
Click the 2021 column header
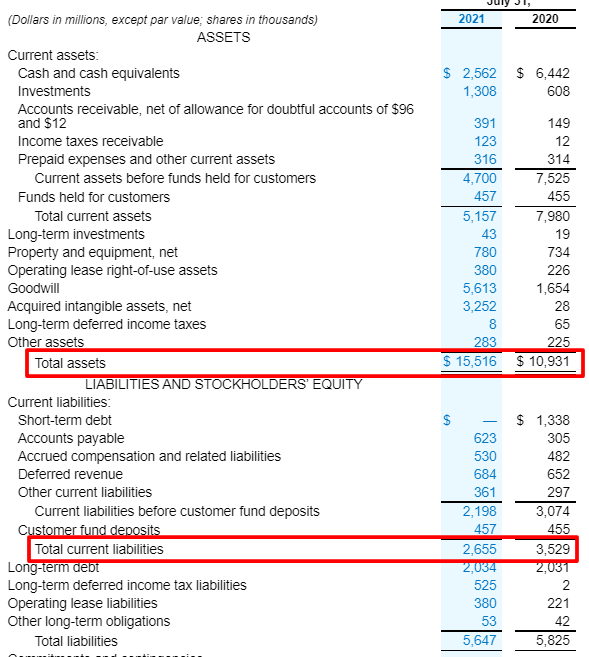(471, 19)
